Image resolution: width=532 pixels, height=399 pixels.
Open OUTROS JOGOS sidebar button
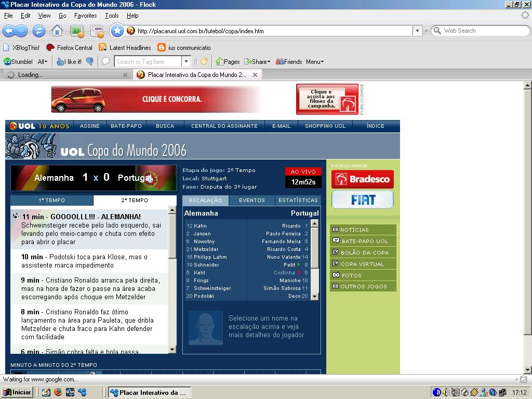[x=363, y=286]
